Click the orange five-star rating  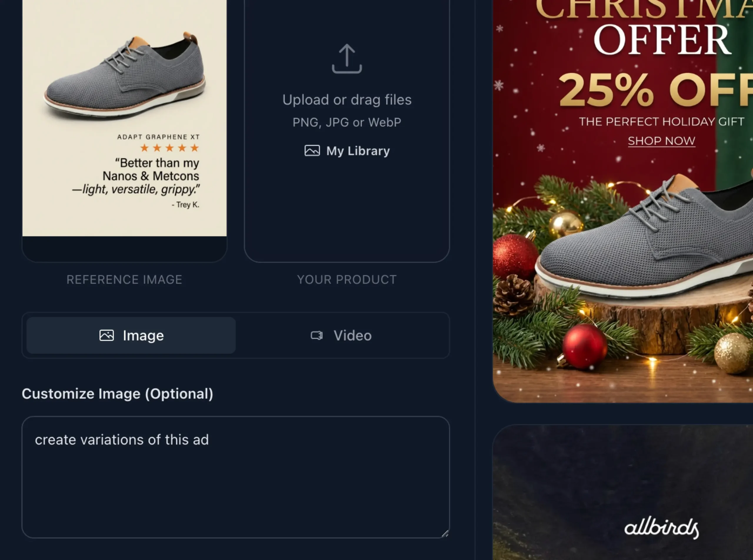[169, 148]
